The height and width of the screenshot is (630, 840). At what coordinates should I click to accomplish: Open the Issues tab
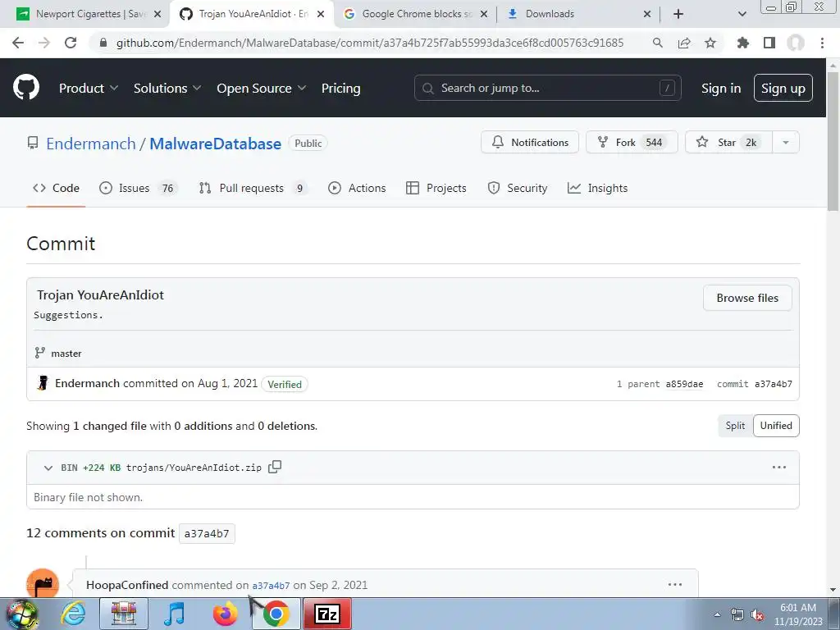[138, 188]
